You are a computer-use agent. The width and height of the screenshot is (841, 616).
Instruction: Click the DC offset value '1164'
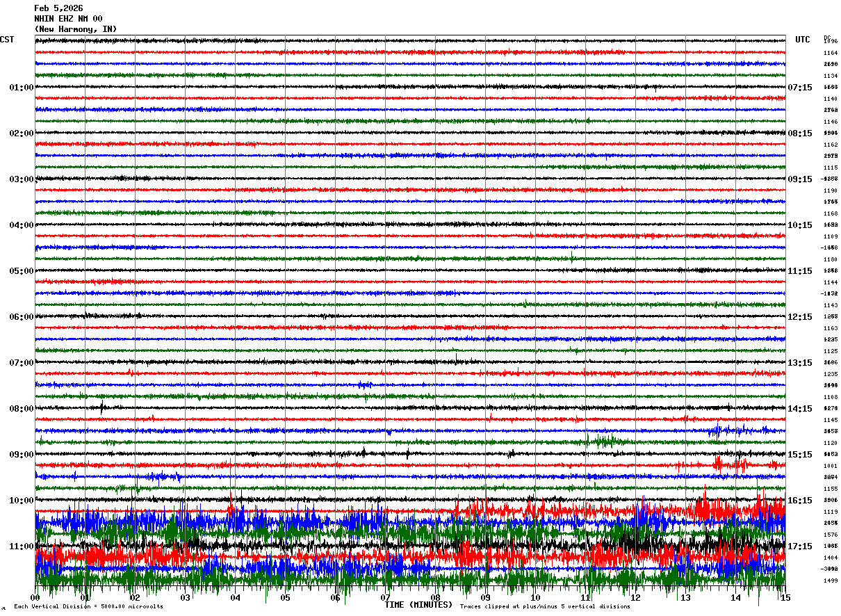pos(831,53)
